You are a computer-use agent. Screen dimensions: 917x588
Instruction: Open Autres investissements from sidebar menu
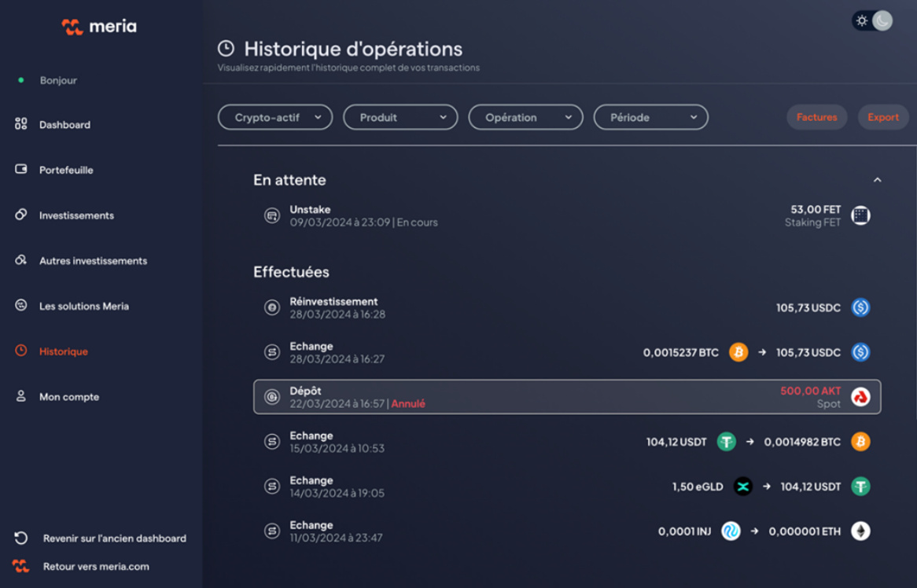tap(93, 261)
